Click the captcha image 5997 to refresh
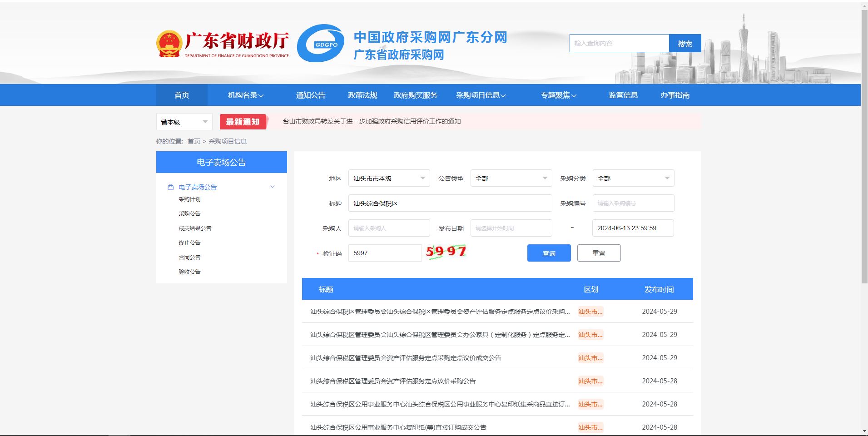868x436 pixels. (446, 252)
